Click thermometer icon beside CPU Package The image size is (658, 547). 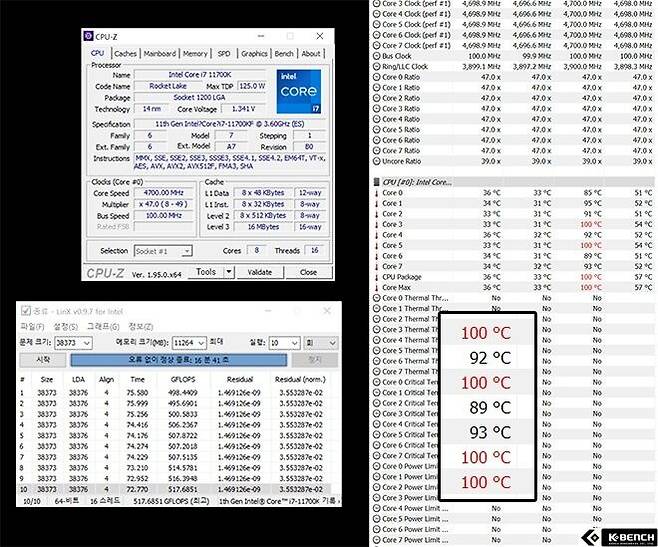(376, 277)
